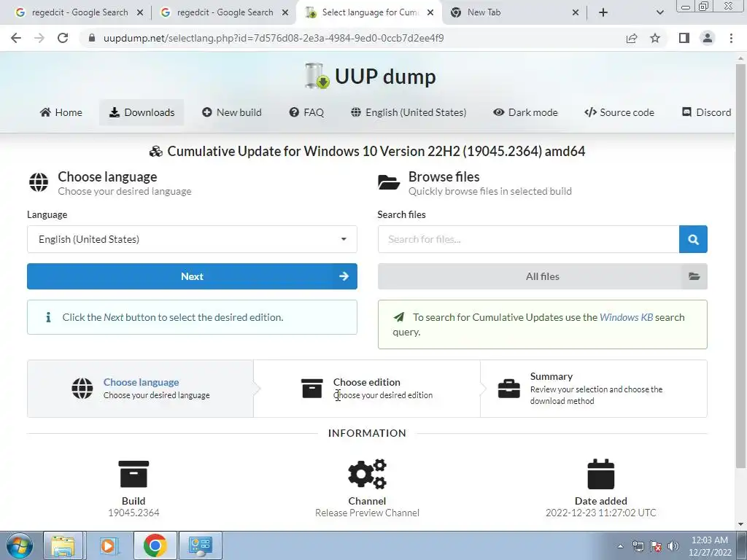Click the gears icon above Channel
747x560 pixels.
[367, 474]
